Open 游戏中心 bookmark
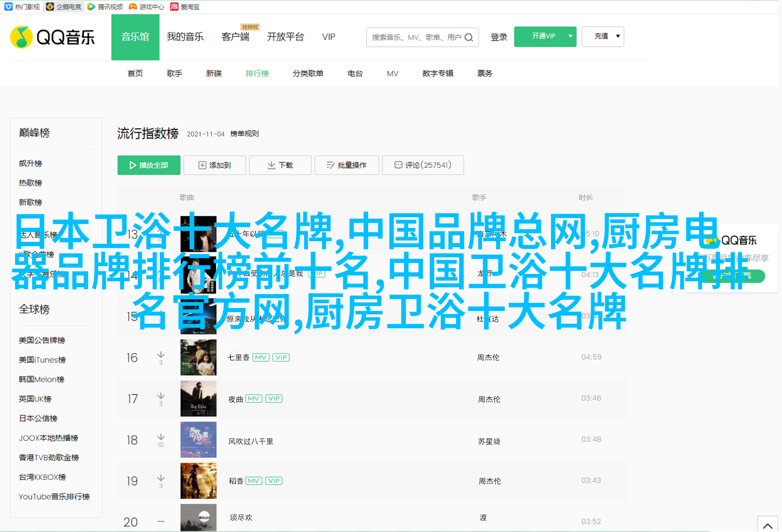This screenshot has height=532, width=782. click(146, 7)
